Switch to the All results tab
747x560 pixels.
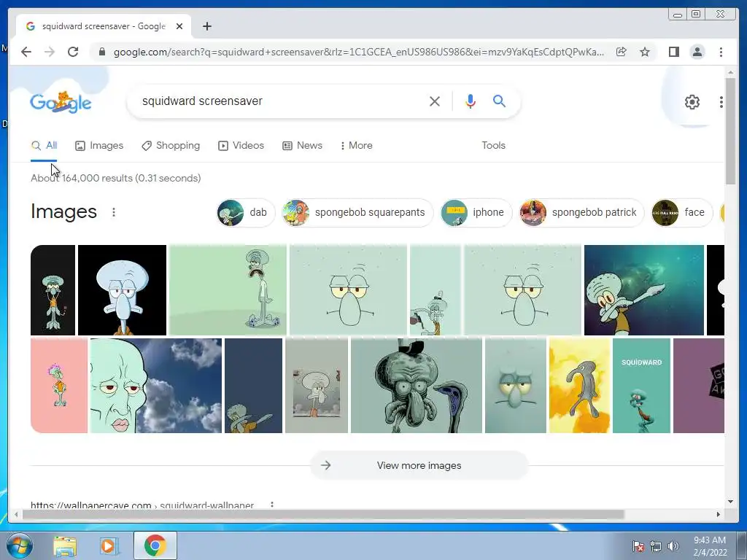point(44,146)
